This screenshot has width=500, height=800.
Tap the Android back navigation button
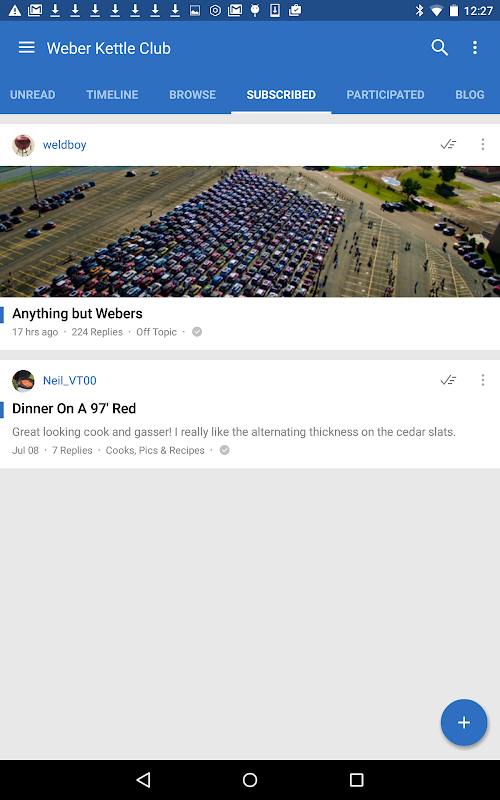tap(143, 780)
